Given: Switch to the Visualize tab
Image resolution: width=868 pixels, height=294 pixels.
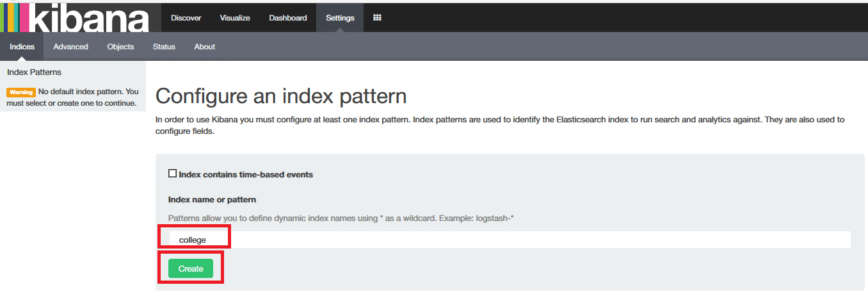Looking at the screenshot, I should tap(235, 18).
